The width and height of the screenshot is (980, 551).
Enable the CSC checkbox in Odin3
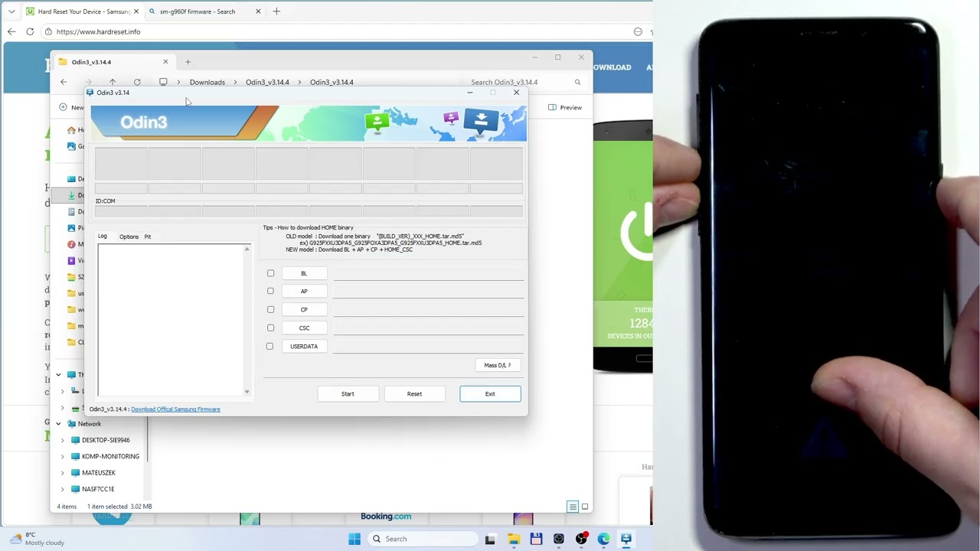[x=270, y=328]
